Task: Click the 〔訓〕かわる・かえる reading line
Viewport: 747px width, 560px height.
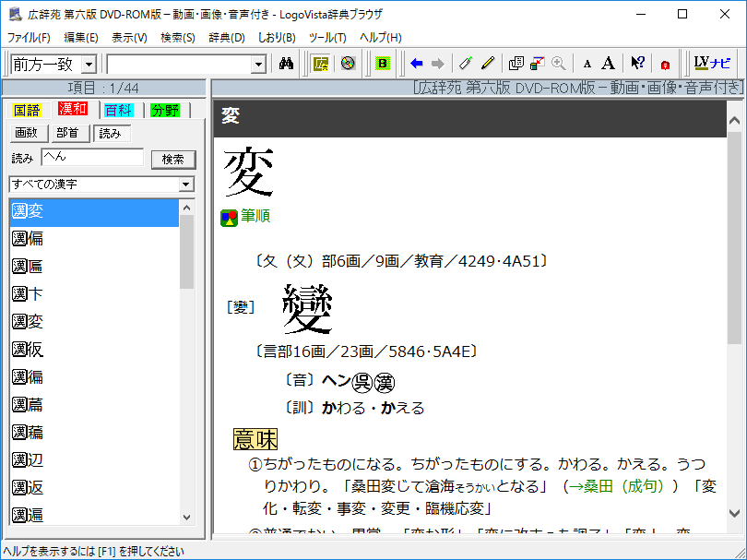Action: (x=353, y=408)
